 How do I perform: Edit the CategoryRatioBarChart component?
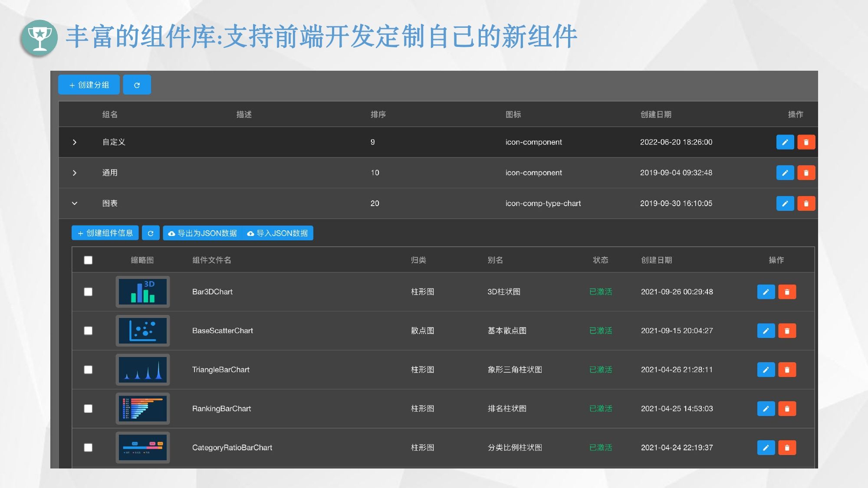point(766,448)
